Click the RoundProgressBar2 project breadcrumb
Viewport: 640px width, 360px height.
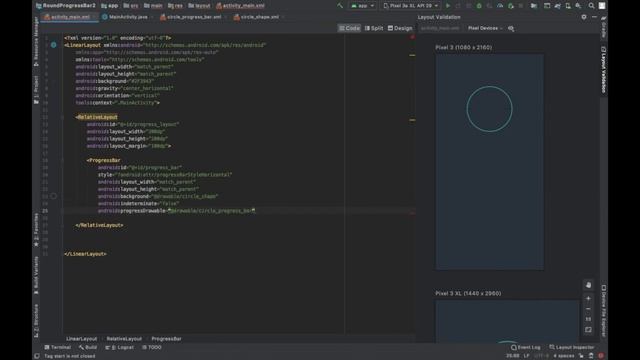(66, 6)
